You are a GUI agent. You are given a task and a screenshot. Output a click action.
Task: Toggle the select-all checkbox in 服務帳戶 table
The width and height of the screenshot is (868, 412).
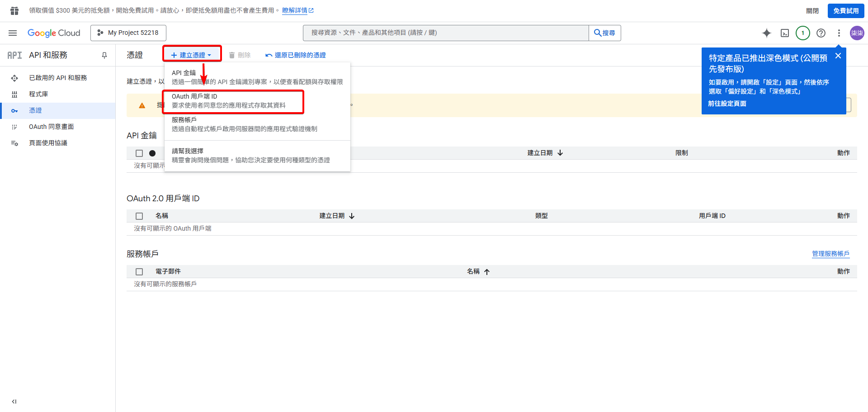coord(139,271)
